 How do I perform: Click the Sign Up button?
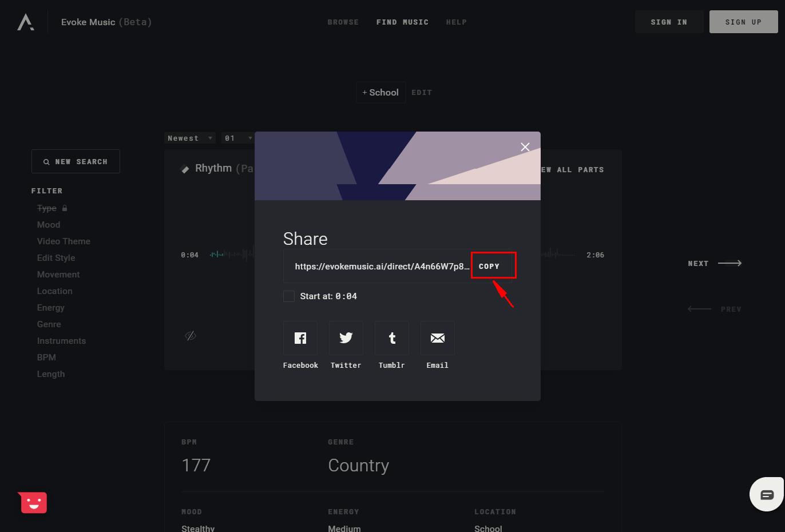(743, 22)
